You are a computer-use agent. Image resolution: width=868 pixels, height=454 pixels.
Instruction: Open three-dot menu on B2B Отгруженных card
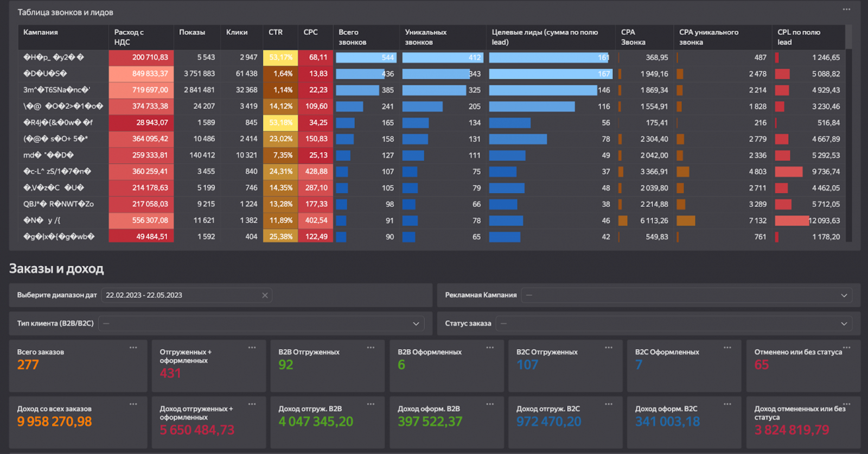(x=371, y=348)
